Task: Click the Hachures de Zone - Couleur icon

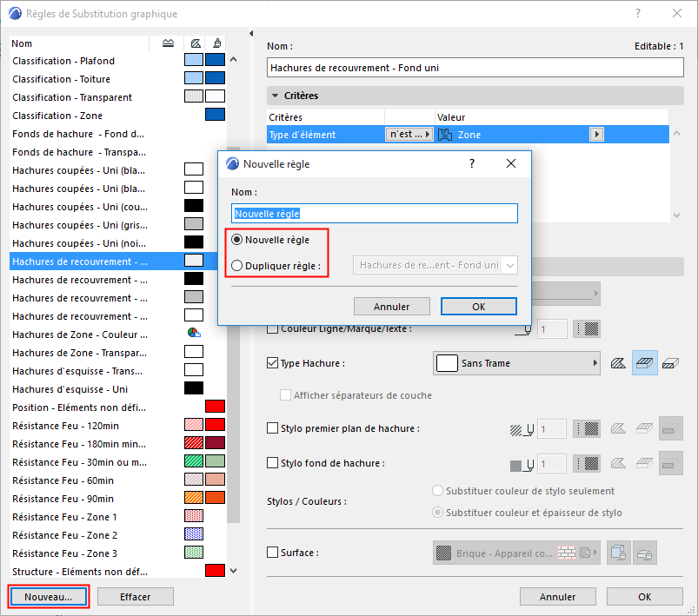Action: point(194,333)
